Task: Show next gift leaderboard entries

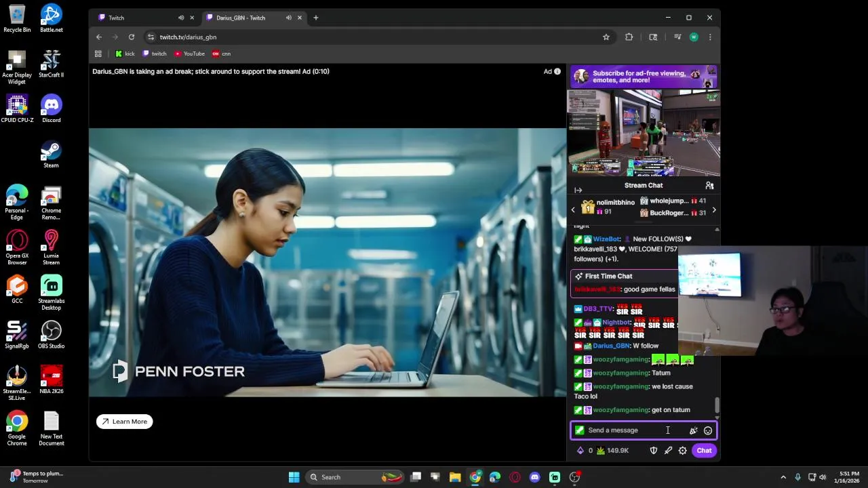Action: click(x=713, y=210)
